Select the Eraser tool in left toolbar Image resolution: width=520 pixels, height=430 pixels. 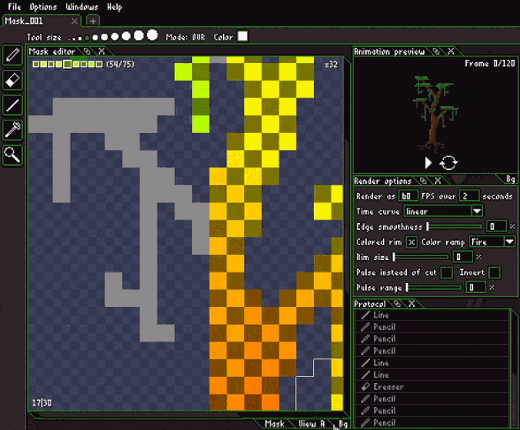click(x=12, y=80)
